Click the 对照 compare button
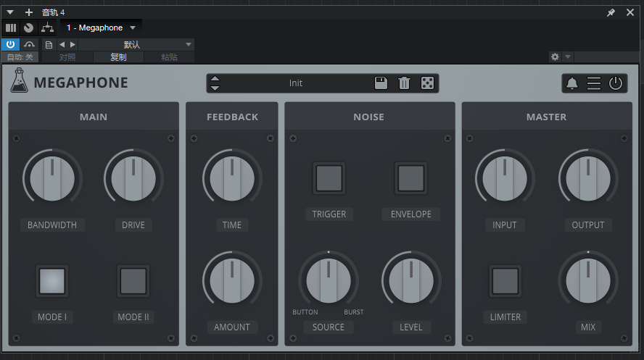The height and width of the screenshot is (360, 644). (67, 57)
